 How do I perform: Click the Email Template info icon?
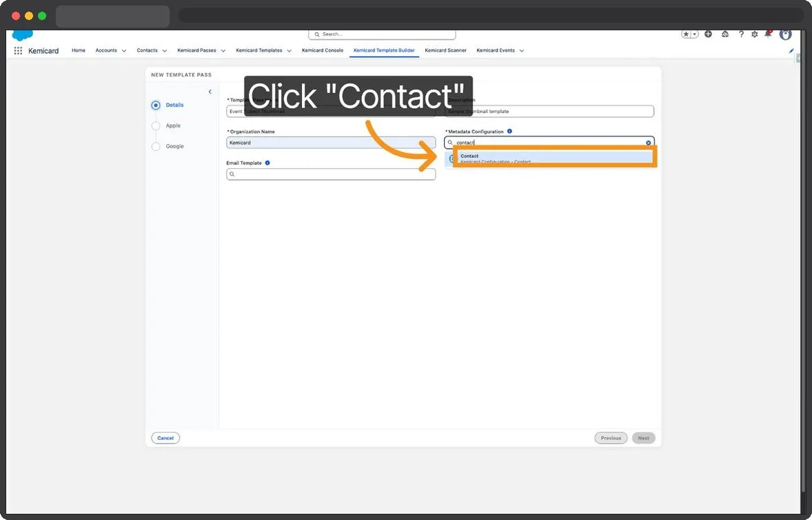click(267, 163)
